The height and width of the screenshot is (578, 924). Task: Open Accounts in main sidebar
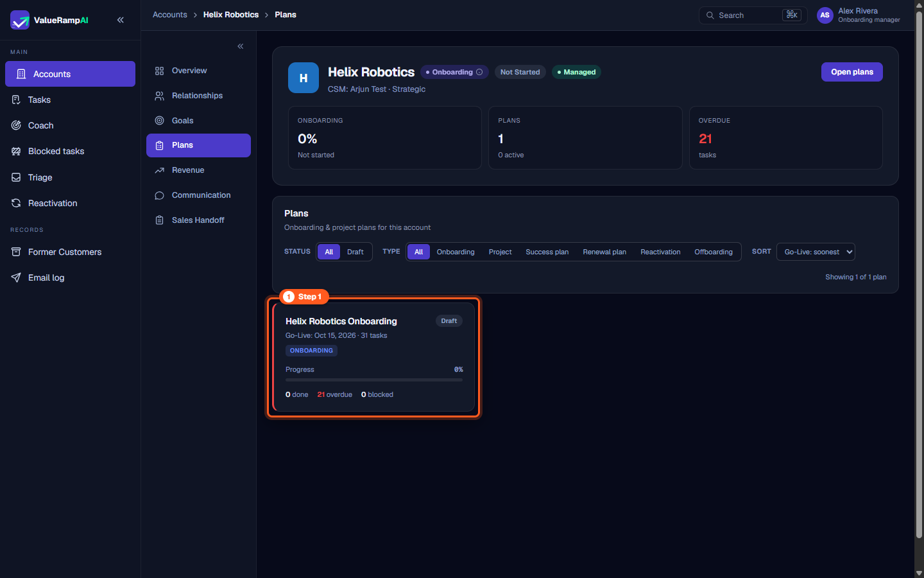(x=70, y=74)
